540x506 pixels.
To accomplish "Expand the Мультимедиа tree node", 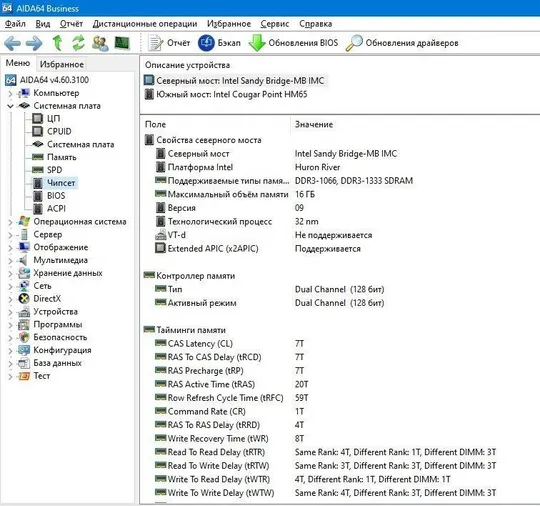I will point(10,260).
